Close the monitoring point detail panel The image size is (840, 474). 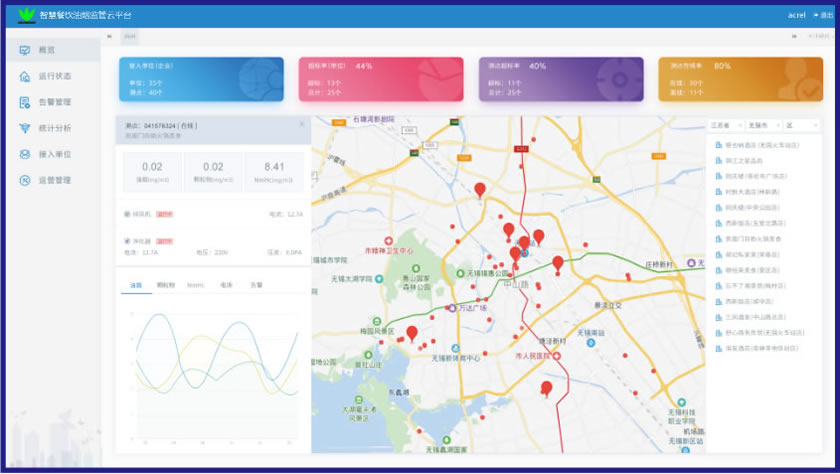[x=302, y=124]
